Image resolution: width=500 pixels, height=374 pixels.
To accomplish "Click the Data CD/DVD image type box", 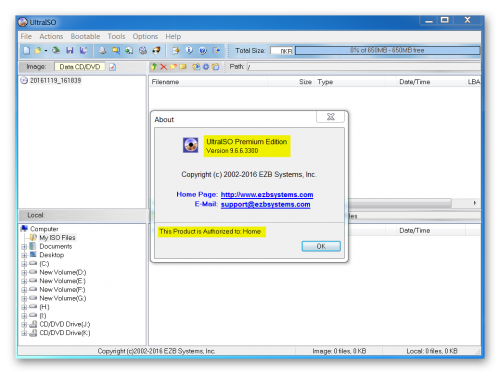I will [80, 67].
